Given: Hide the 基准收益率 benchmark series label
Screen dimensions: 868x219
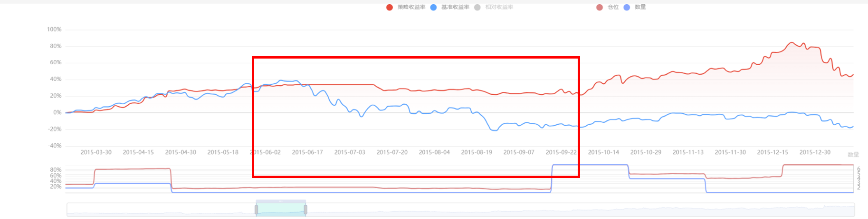Looking at the screenshot, I should click(x=455, y=7).
